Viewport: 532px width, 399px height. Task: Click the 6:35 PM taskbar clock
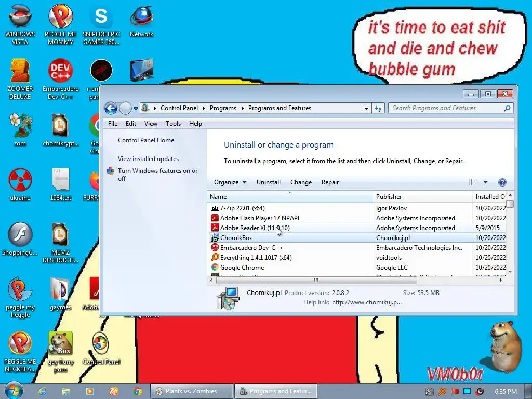click(x=506, y=392)
